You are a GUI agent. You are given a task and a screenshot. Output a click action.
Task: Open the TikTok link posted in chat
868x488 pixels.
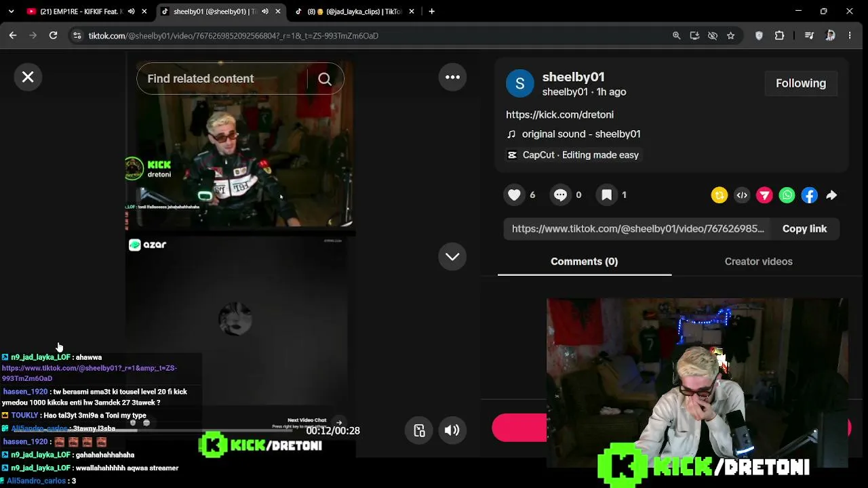[90, 373]
